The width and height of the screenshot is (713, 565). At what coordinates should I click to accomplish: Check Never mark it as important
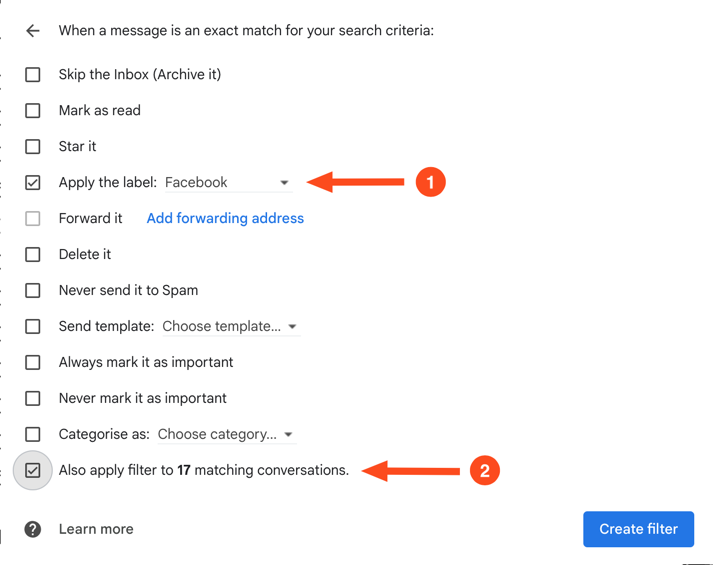click(33, 399)
